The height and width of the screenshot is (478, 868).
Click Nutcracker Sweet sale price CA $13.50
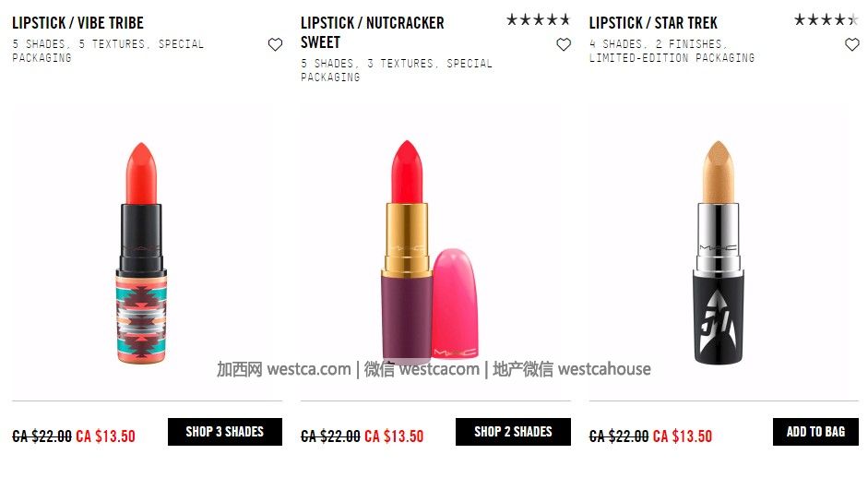pos(394,436)
